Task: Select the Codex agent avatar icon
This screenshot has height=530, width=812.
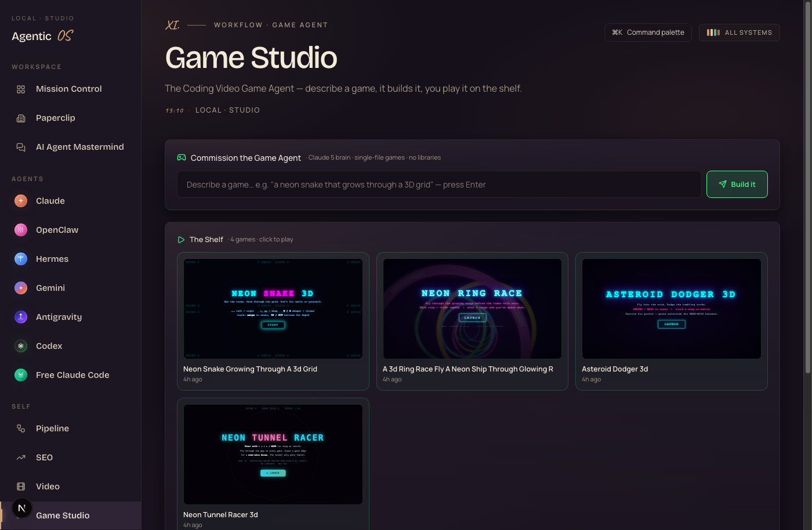Action: coord(21,346)
